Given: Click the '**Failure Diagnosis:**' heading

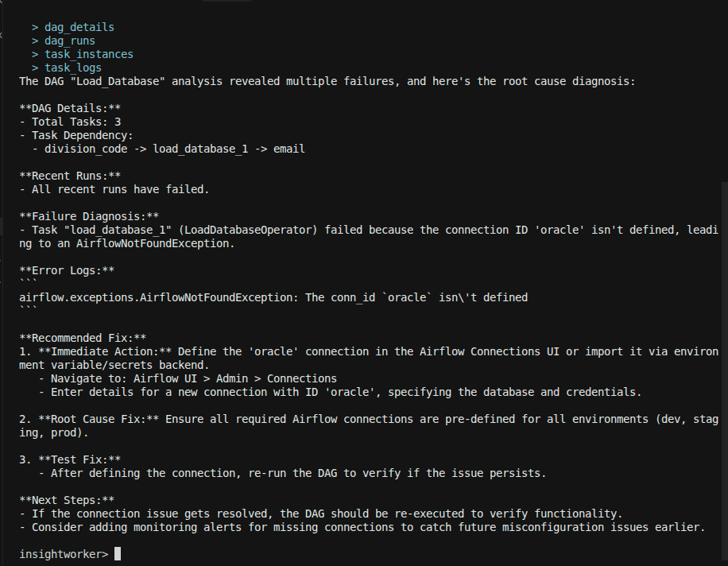Looking at the screenshot, I should coord(89,216).
